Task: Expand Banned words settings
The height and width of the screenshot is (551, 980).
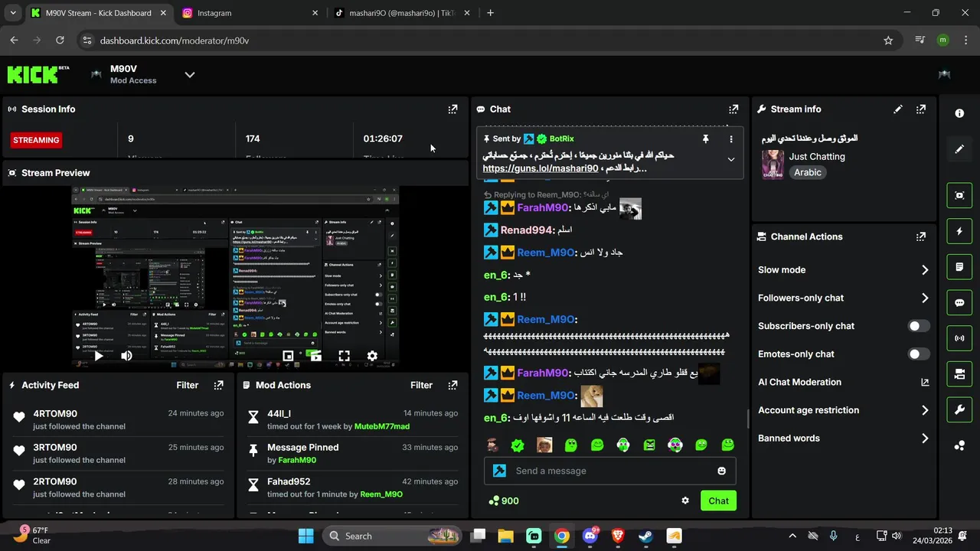Action: (925, 439)
